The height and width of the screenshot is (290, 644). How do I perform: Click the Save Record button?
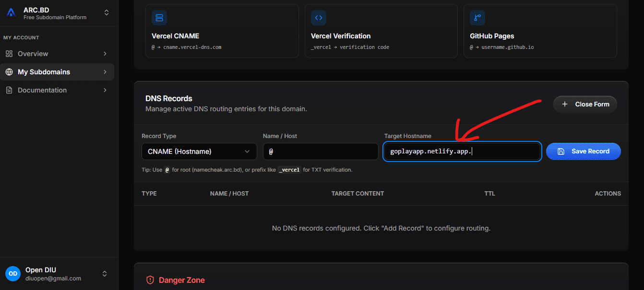[x=584, y=151]
